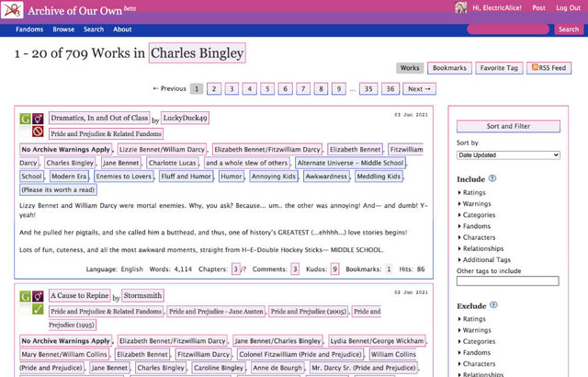Expand Exclude Warnings filter
The image size is (588, 377).
pyautogui.click(x=474, y=330)
